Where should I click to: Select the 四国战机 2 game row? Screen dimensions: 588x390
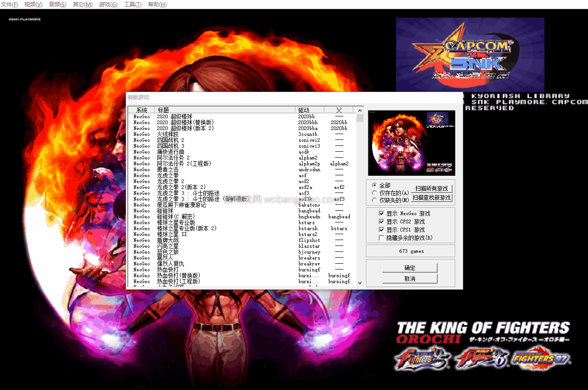[x=241, y=140]
